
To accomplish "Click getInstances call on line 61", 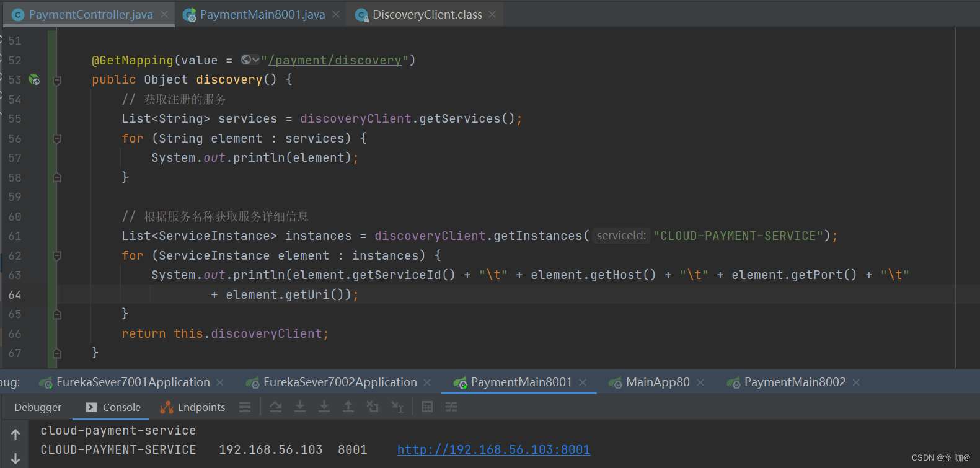I will click(538, 236).
